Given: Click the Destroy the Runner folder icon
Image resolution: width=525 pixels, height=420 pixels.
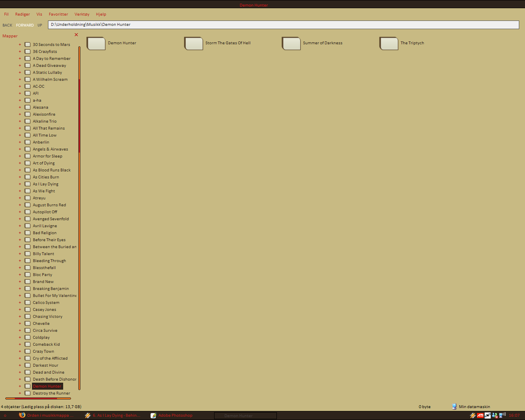Looking at the screenshot, I should [x=27, y=393].
